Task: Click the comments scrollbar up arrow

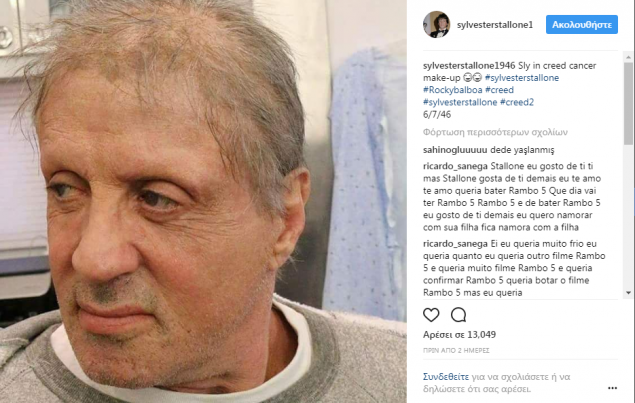Action: coord(628,58)
